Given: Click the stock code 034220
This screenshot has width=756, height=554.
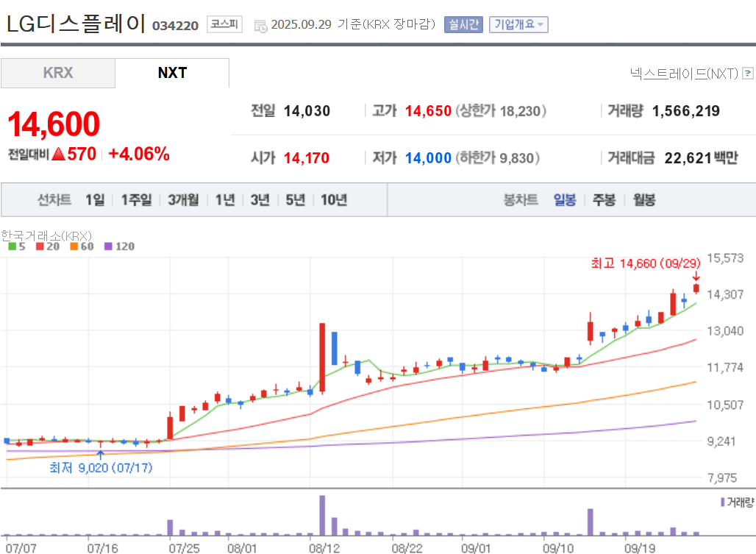Looking at the screenshot, I should point(176,26).
